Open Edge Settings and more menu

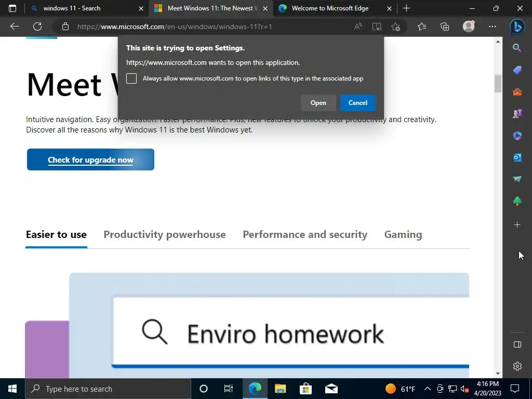(493, 26)
